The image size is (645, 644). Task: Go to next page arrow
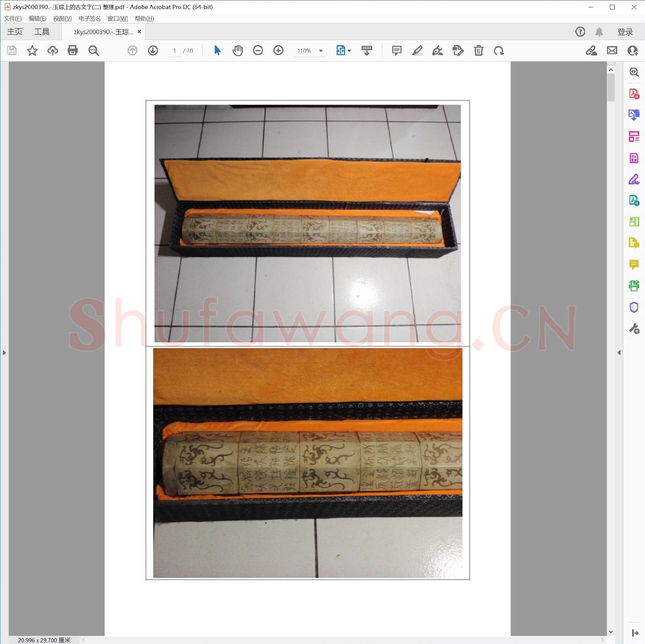[x=153, y=50]
